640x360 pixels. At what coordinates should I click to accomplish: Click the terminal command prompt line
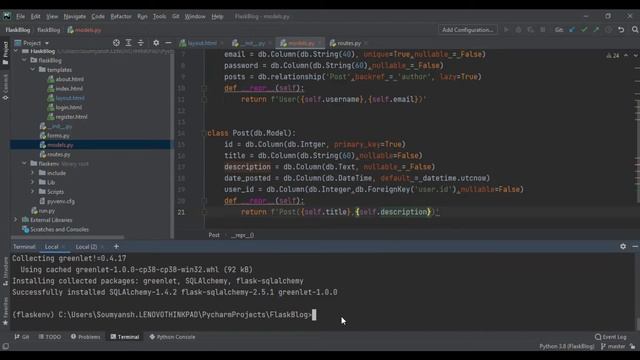tap(164, 315)
